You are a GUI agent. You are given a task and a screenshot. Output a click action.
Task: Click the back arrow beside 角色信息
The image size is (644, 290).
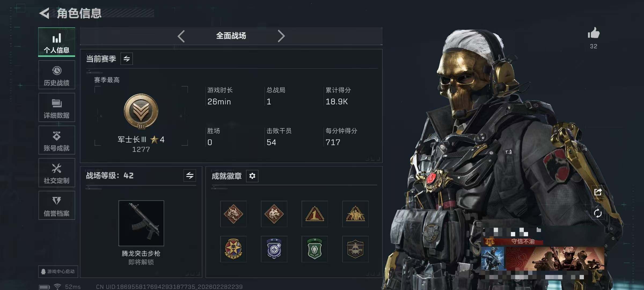[44, 13]
